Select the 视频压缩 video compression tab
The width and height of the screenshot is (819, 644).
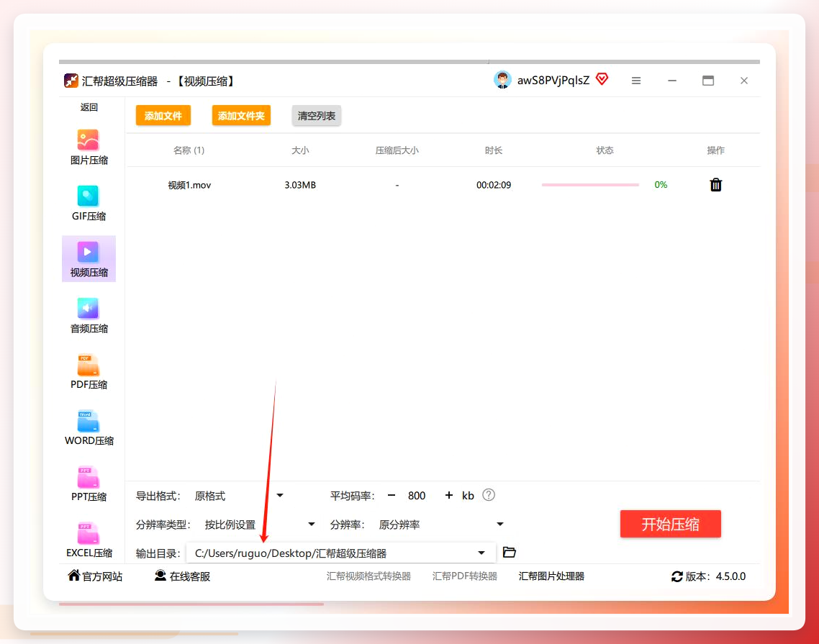coord(89,259)
